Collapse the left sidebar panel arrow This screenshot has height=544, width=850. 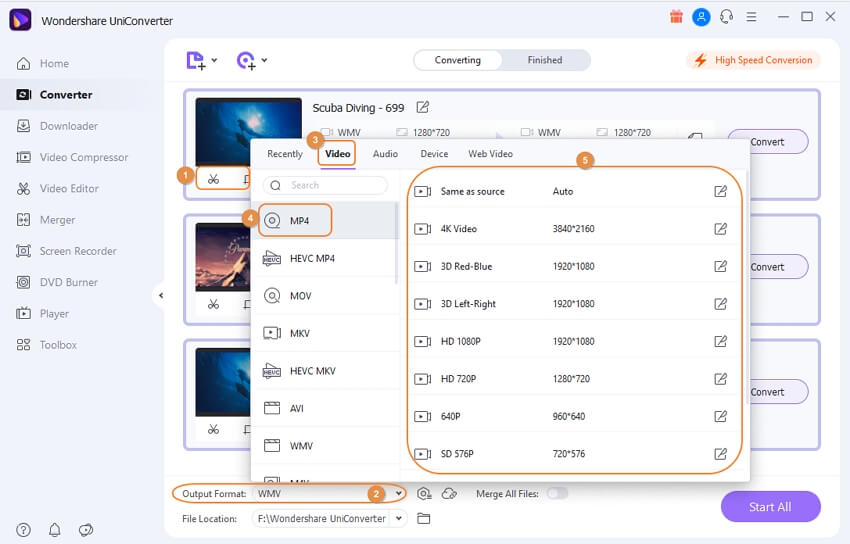pyautogui.click(x=160, y=295)
